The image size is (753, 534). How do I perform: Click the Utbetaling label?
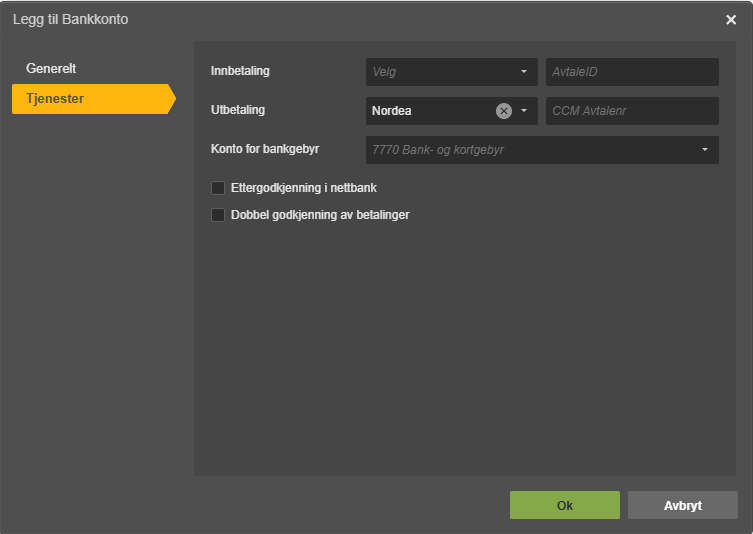(238, 110)
